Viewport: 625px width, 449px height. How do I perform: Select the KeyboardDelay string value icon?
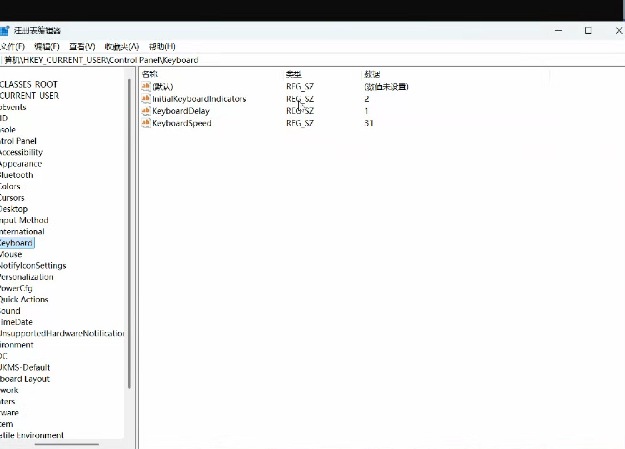coord(146,110)
